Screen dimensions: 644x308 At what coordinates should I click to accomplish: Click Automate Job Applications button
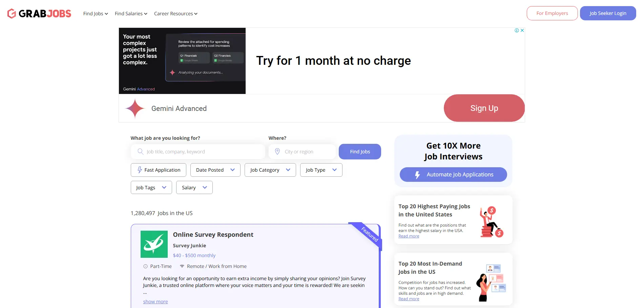click(453, 175)
